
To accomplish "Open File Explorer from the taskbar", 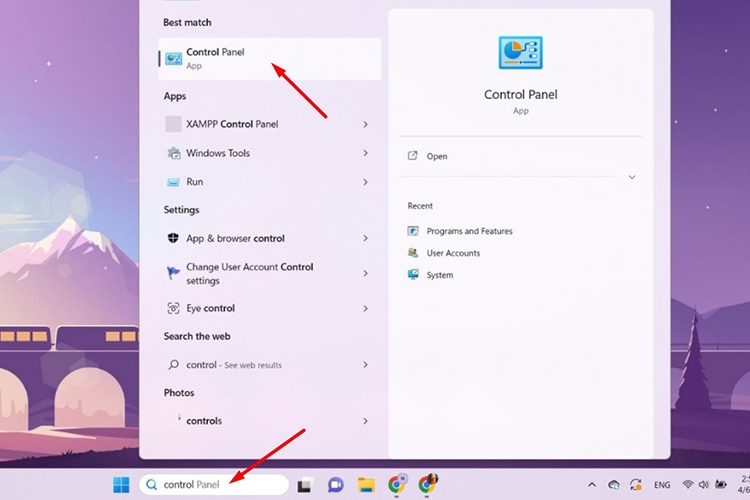I will pos(366,485).
